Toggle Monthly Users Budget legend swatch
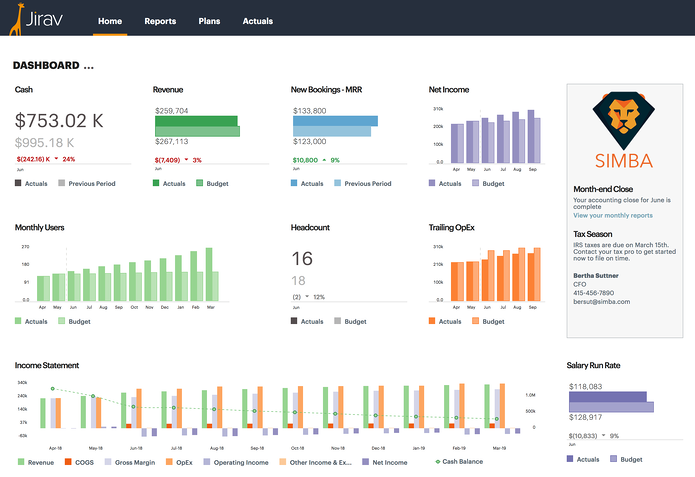695x477 pixels. pos(62,321)
